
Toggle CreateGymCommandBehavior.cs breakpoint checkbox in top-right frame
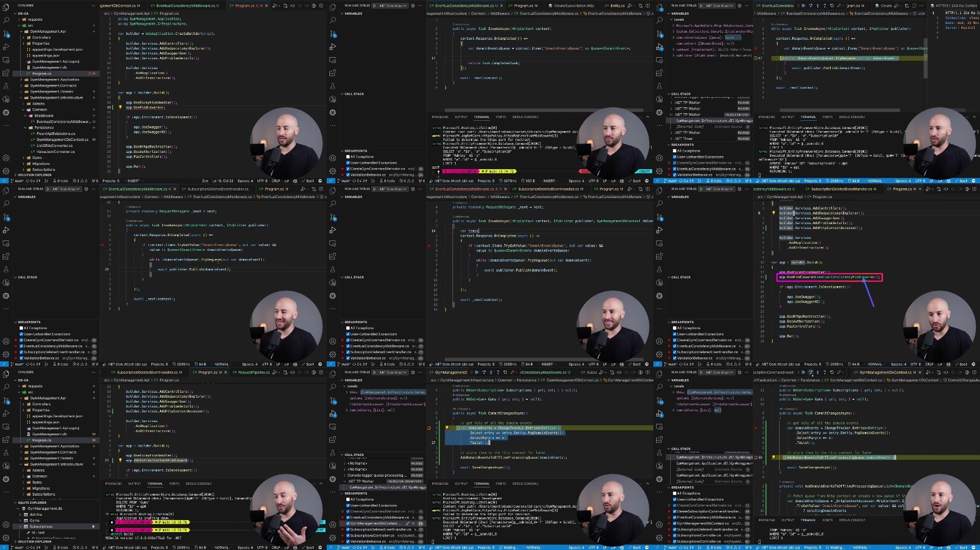(675, 163)
